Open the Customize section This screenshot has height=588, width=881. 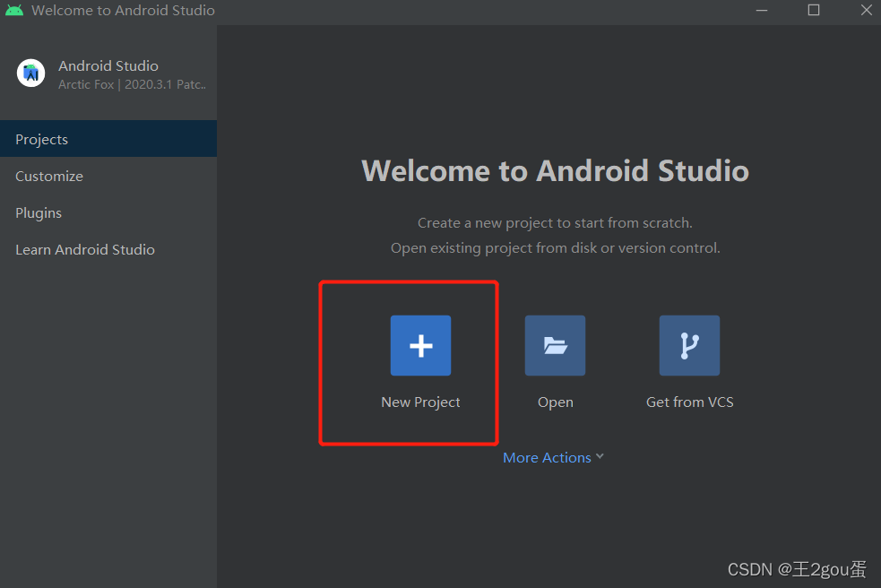[108, 176]
